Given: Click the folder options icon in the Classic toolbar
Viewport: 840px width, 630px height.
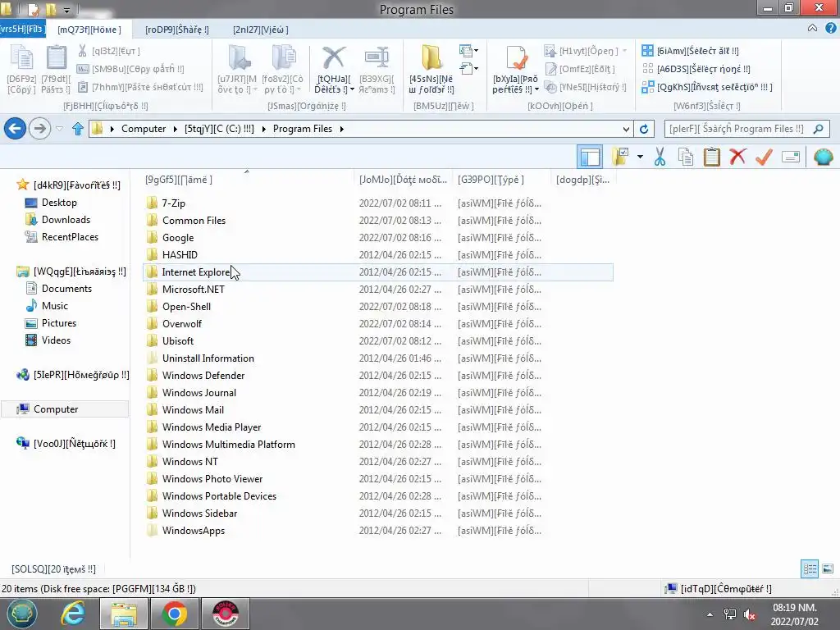Looking at the screenshot, I should (621, 157).
